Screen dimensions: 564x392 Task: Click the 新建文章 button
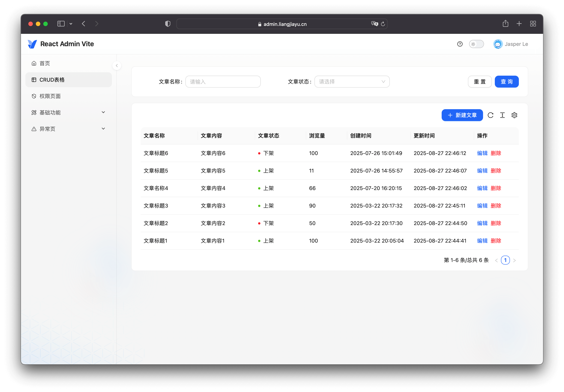[x=462, y=115]
